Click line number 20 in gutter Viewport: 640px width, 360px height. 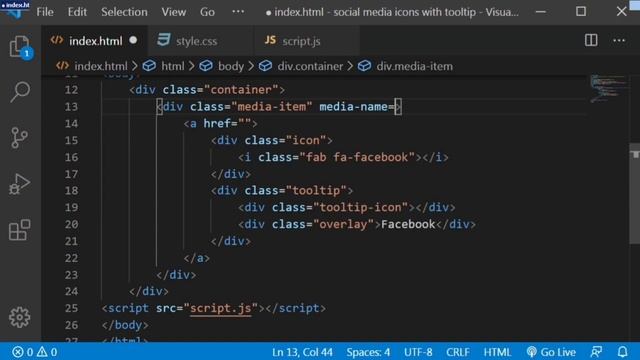pos(71,224)
